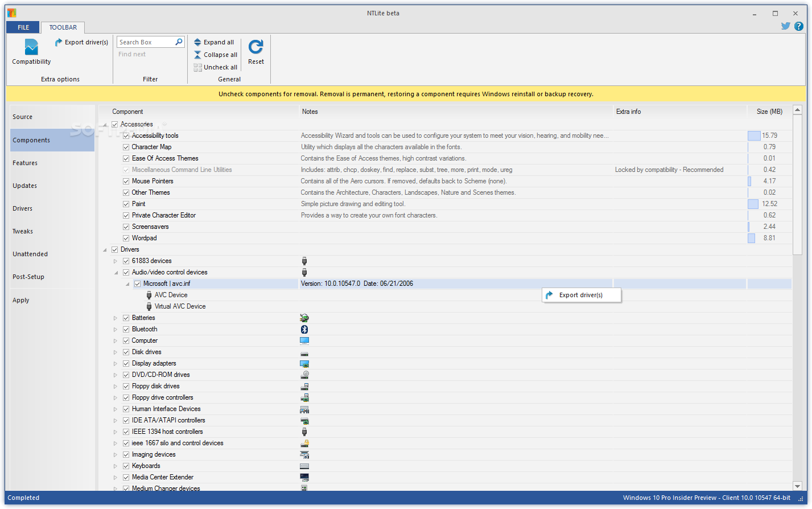Image resolution: width=812 pixels, height=509 pixels.
Task: Toggle the Bluetooth drivers checkbox
Action: [126, 329]
